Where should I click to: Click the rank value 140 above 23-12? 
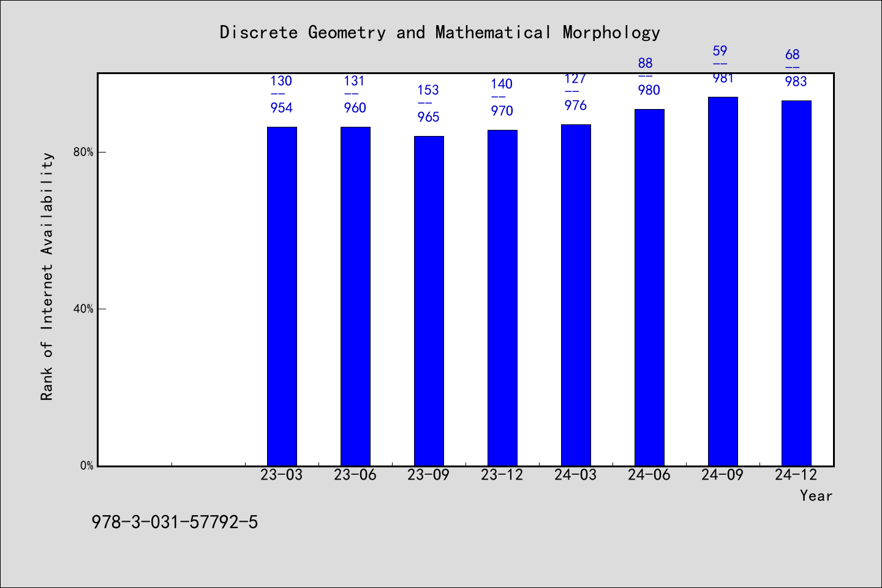502,84
